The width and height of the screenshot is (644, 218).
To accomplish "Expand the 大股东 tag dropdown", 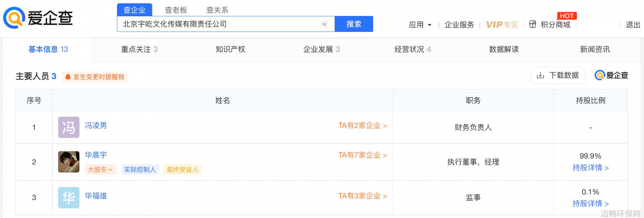I will [100, 169].
